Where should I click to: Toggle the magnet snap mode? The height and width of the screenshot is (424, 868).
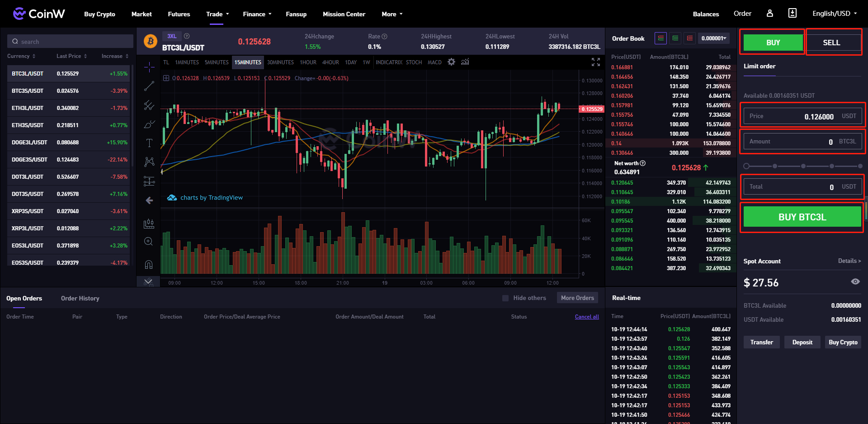point(149,265)
